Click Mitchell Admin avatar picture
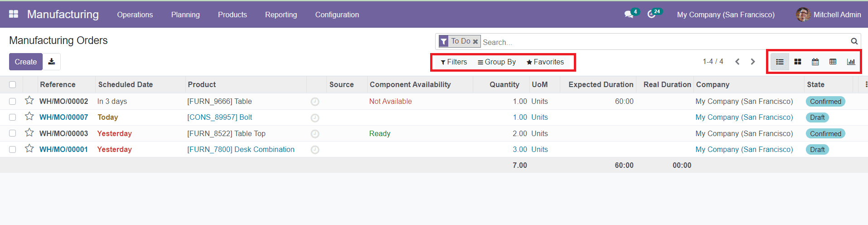 point(803,15)
